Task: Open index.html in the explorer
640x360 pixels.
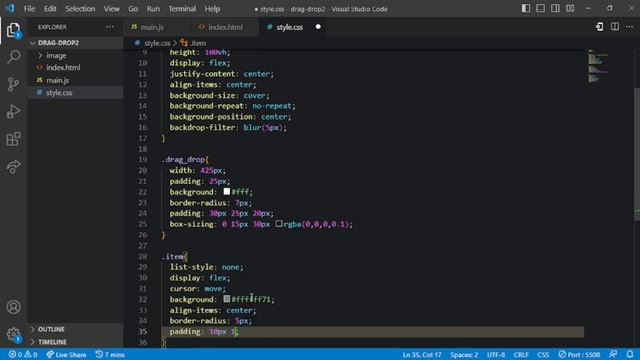Action: pyautogui.click(x=76, y=67)
